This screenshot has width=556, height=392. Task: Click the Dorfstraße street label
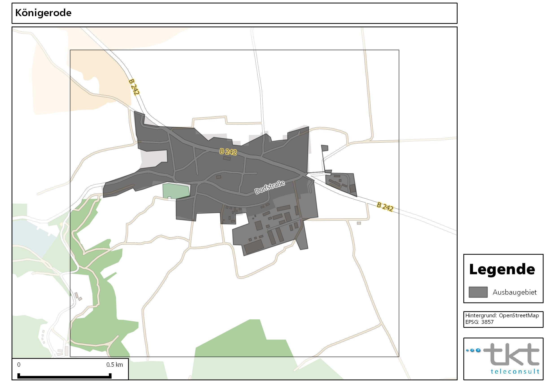coord(270,187)
